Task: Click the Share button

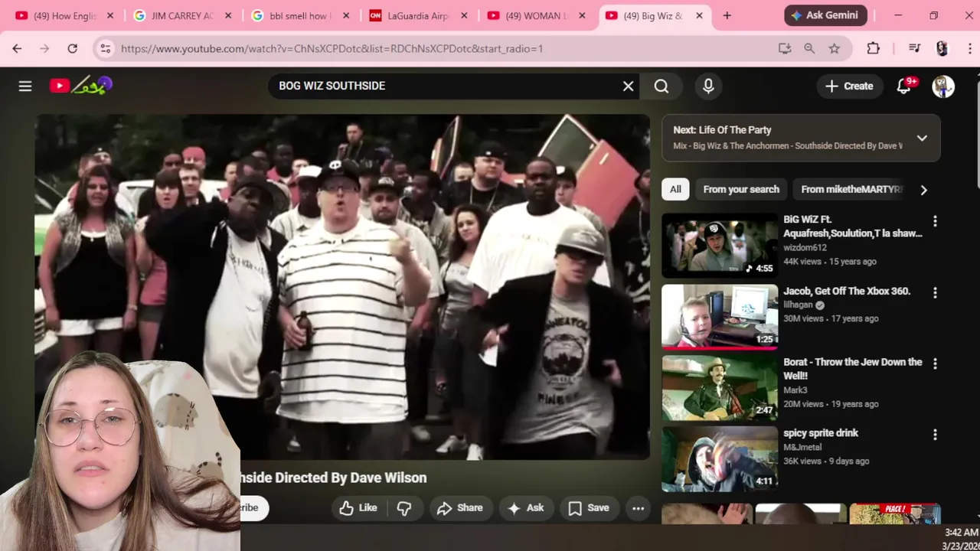Action: point(459,508)
